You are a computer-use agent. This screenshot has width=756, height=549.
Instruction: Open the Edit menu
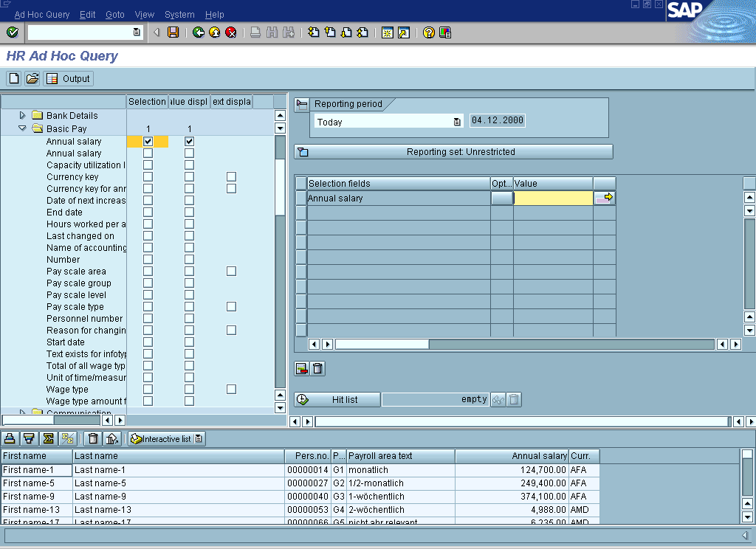(x=87, y=15)
